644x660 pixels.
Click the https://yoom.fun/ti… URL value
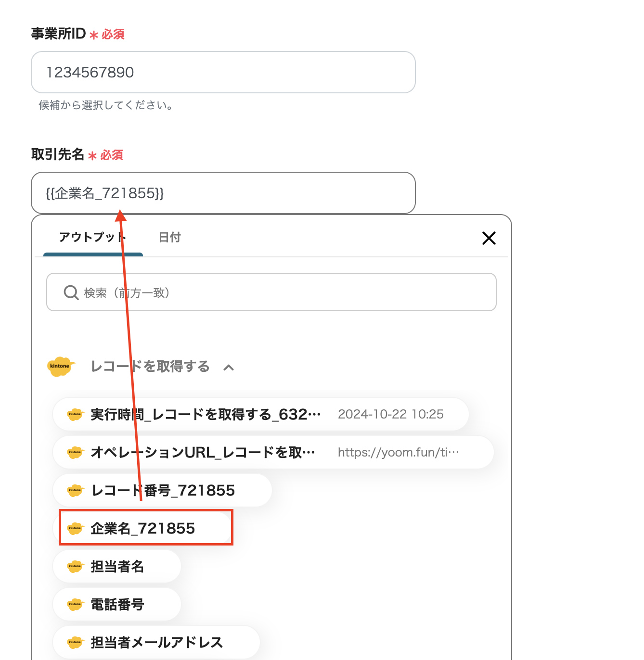(399, 452)
